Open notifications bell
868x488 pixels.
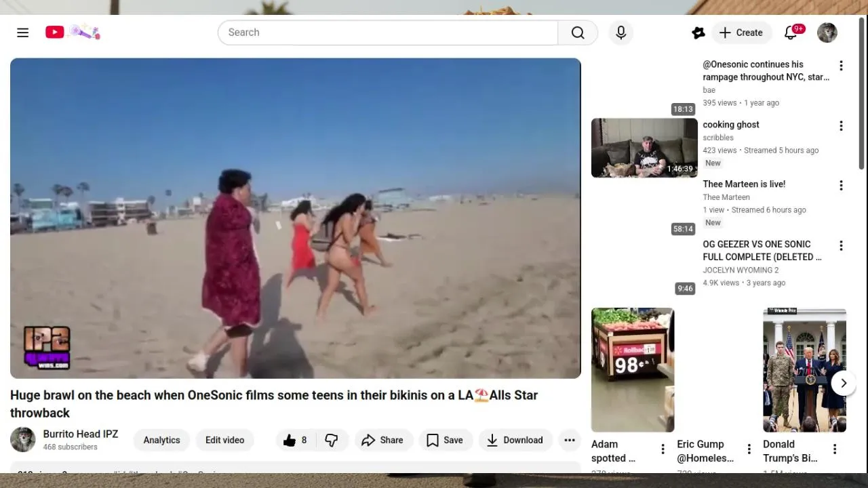(791, 33)
